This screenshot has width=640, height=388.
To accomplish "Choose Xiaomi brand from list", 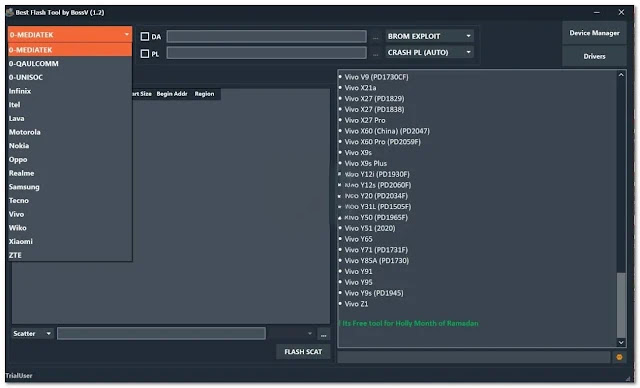I will (x=70, y=241).
